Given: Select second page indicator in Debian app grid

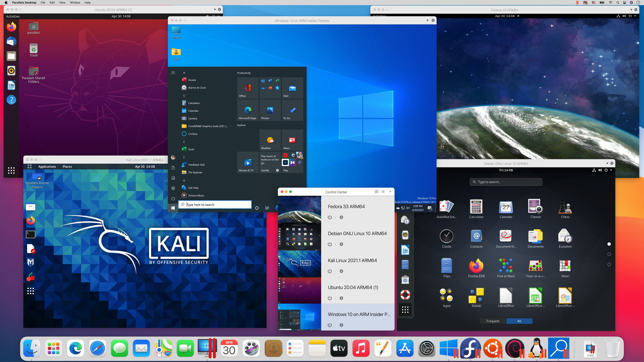Looking at the screenshot, I should (x=609, y=254).
